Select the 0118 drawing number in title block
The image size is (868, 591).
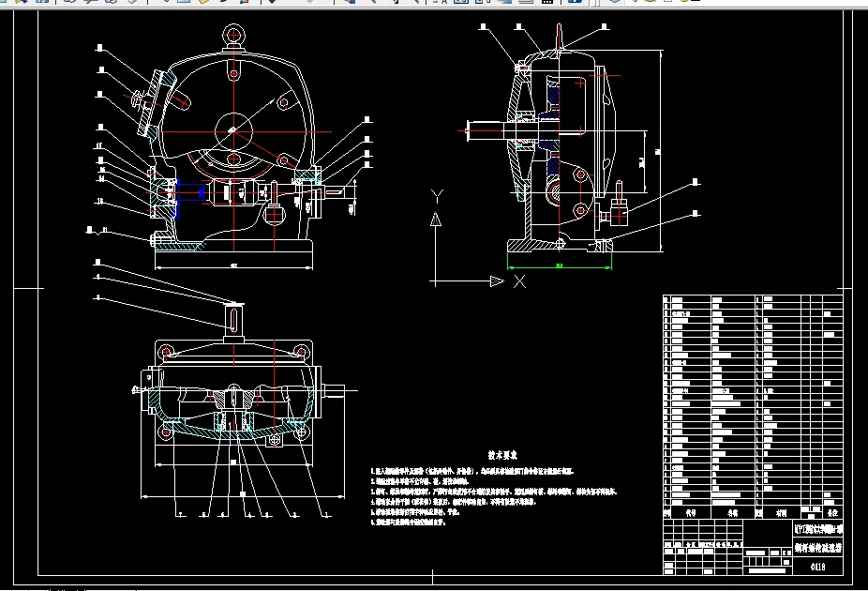[817, 567]
